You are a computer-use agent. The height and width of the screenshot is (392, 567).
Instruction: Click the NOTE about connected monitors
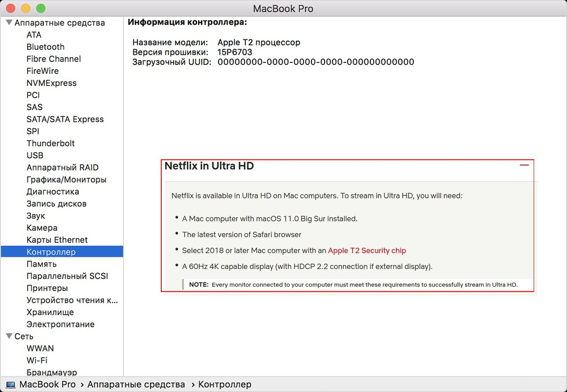pos(353,285)
